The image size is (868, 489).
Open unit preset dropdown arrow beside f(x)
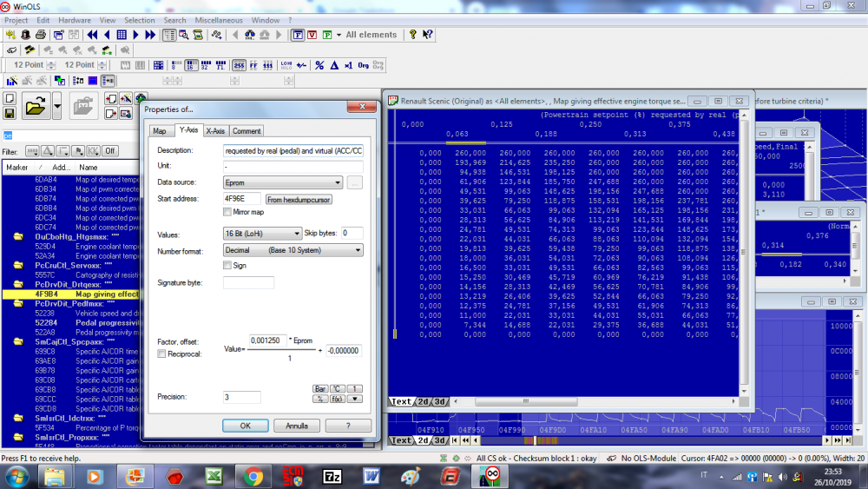pos(354,399)
